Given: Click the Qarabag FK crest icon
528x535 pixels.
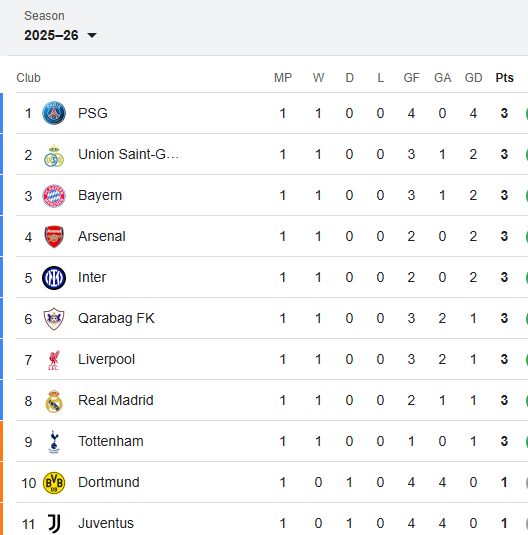Looking at the screenshot, I should 54,319.
